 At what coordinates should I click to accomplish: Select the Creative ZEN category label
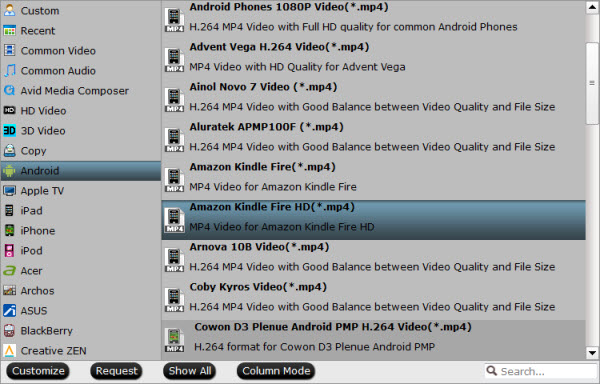click(54, 351)
